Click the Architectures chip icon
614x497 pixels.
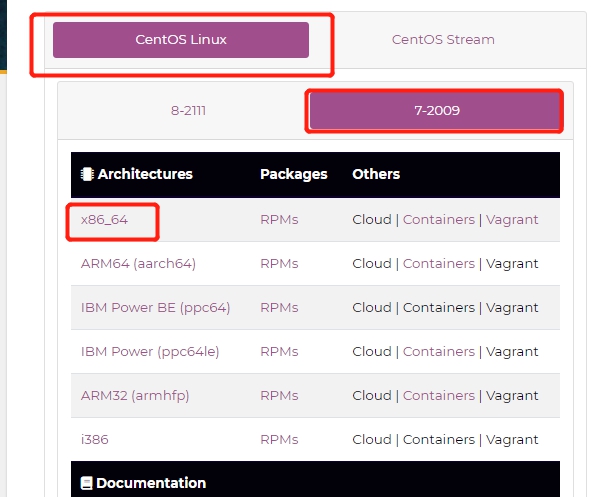(87, 174)
